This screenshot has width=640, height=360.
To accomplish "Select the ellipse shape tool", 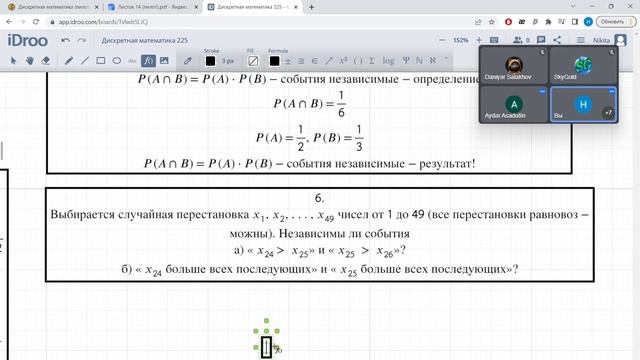I will (x=117, y=61).
